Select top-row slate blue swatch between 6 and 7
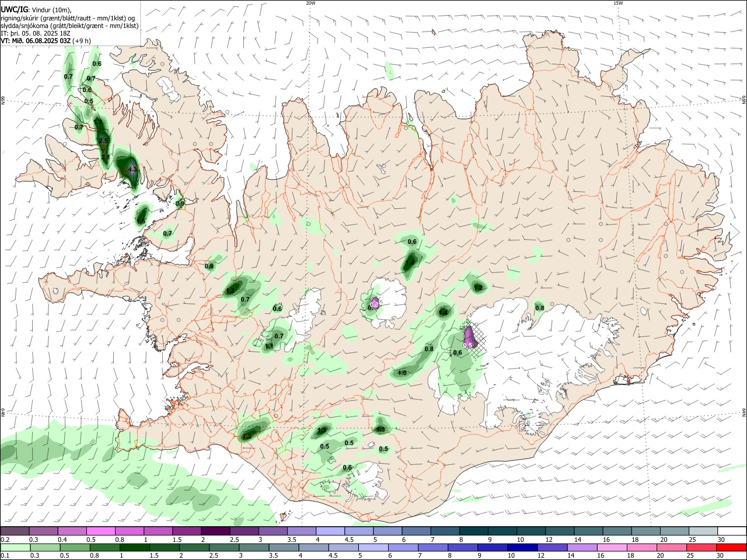This screenshot has height=560, width=747. (416, 531)
